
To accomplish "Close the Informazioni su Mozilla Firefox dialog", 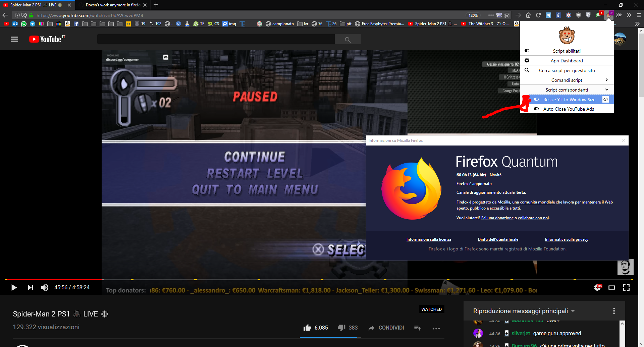I will click(624, 140).
